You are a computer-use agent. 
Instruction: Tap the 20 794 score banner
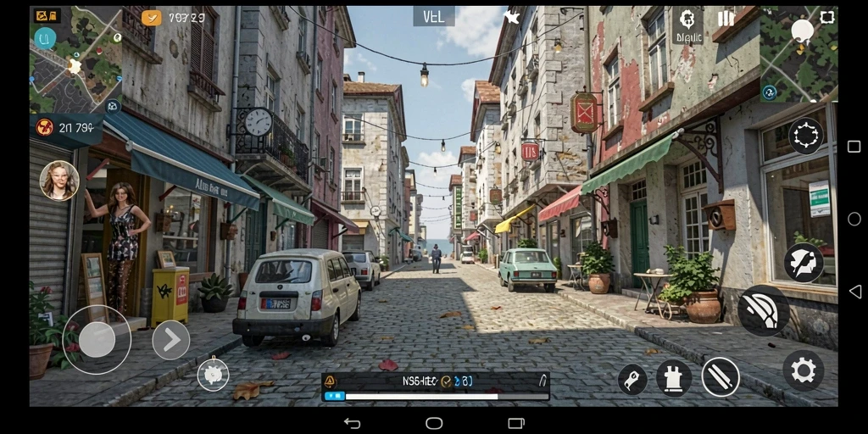67,128
